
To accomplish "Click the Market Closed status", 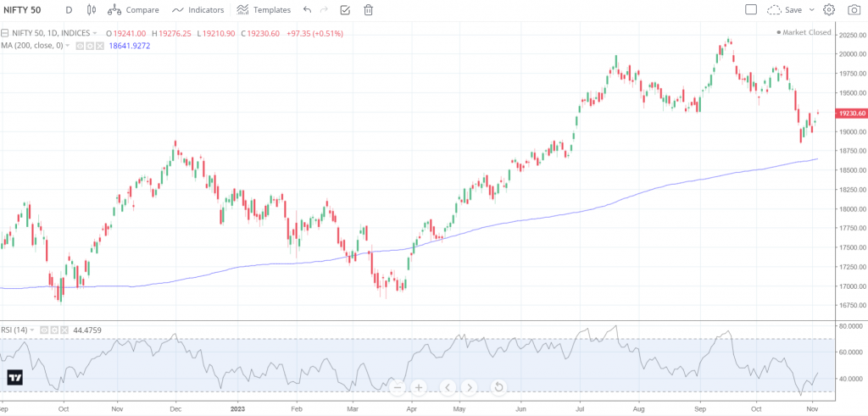I will [x=804, y=33].
